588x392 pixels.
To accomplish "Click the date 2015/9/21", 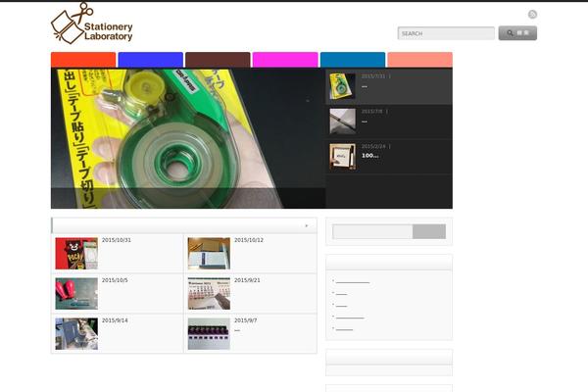I will 247,280.
